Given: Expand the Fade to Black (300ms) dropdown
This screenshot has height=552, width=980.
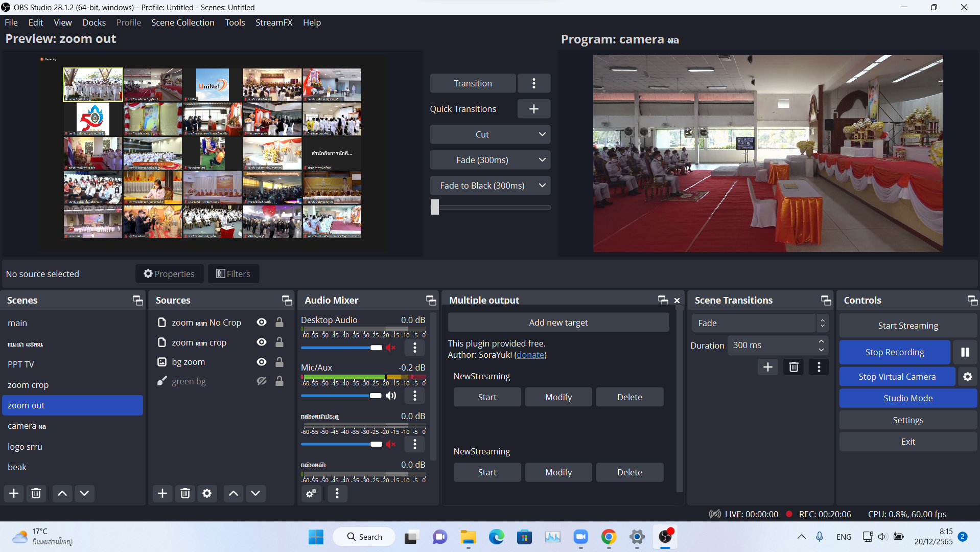Looking at the screenshot, I should pos(542,186).
